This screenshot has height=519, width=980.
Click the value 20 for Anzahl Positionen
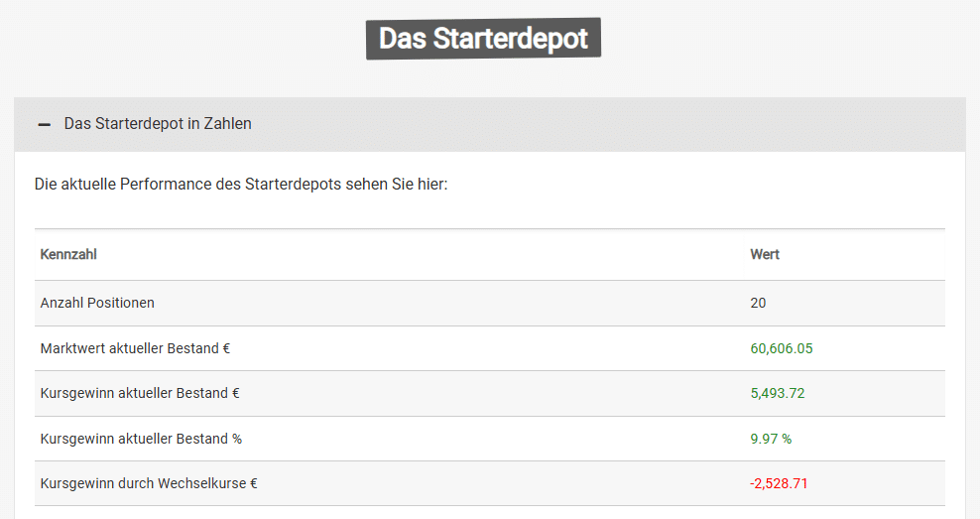[x=758, y=303]
